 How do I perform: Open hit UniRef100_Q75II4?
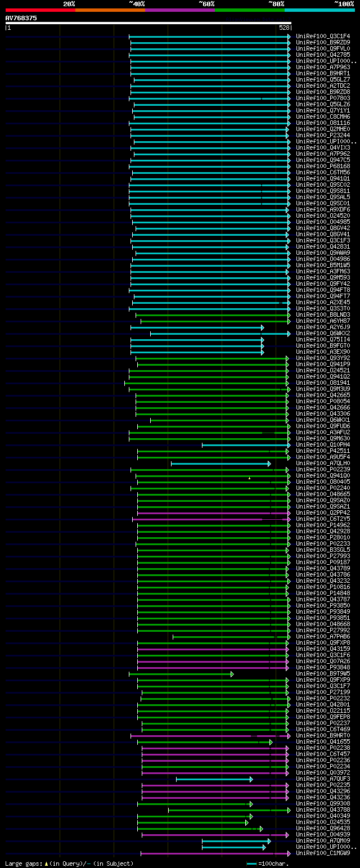click(323, 339)
